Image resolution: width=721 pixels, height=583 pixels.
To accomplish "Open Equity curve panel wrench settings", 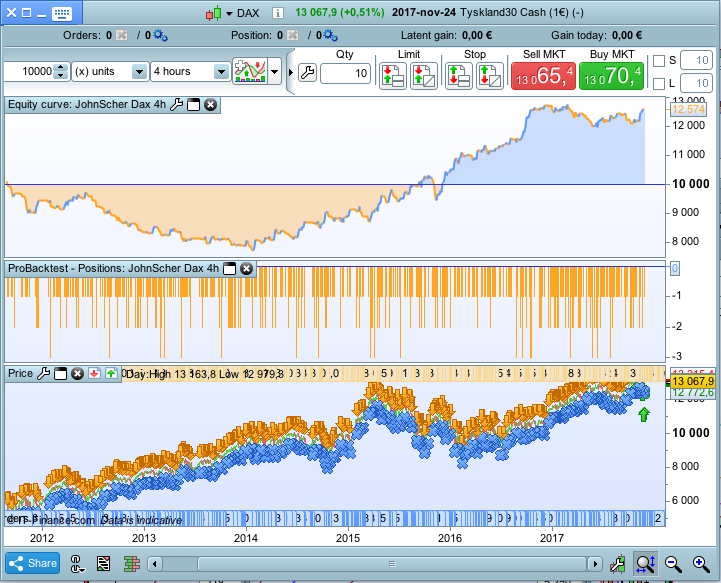I will 176,105.
